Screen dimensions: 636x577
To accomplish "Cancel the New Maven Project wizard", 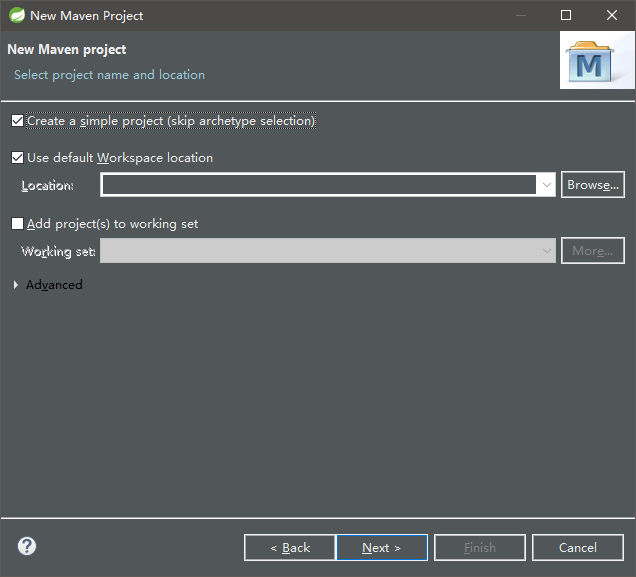I will (578, 548).
